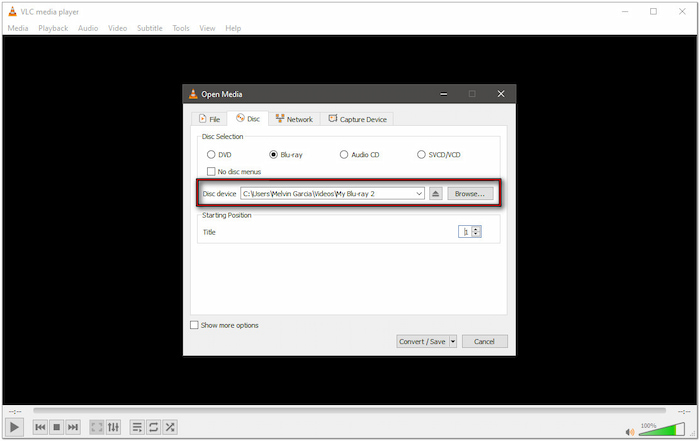The image size is (700, 441).
Task: Open extended settings equalizer icon
Action: [x=113, y=427]
